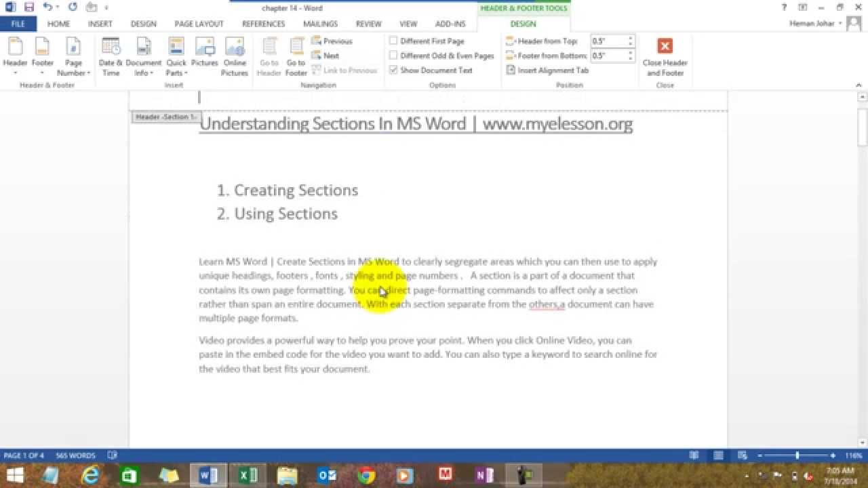Screen dimensions: 868x488
Task: Open Outlook from the taskbar
Action: coord(327,476)
